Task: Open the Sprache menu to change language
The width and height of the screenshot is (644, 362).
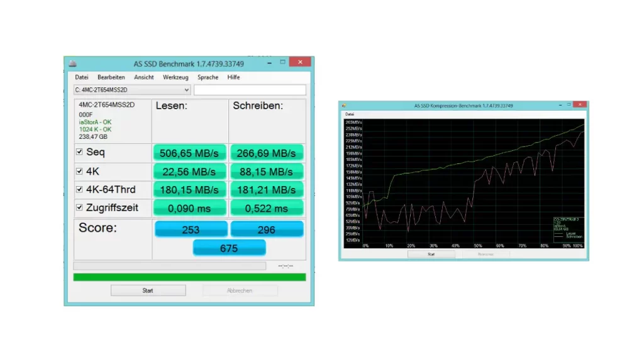Action: tap(208, 77)
